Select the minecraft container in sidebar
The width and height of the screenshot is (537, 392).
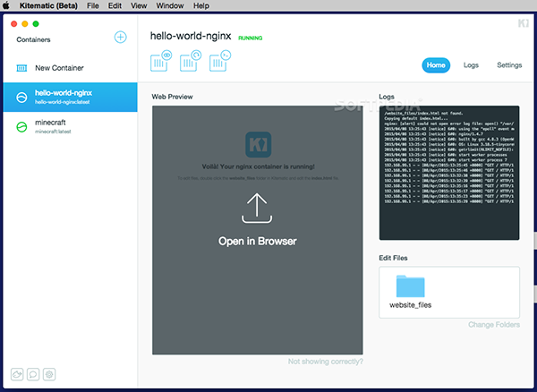(69, 127)
